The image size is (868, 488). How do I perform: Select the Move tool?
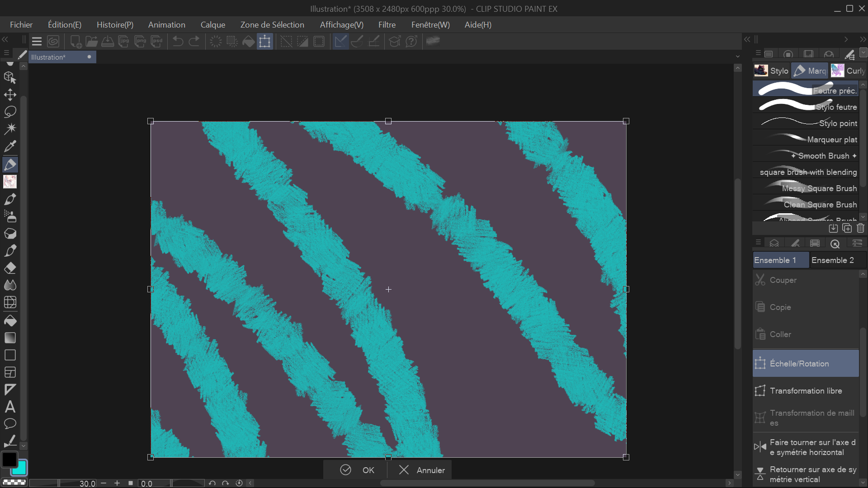click(x=10, y=95)
